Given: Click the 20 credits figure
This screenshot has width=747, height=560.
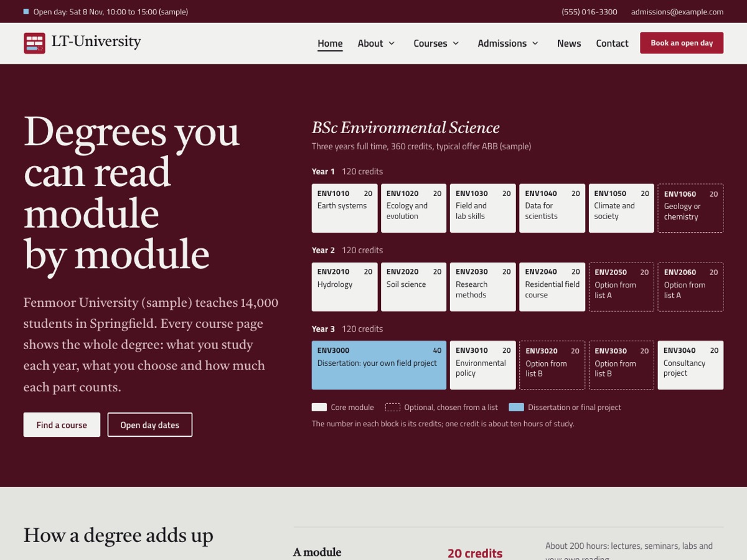Looking at the screenshot, I should click(x=475, y=553).
